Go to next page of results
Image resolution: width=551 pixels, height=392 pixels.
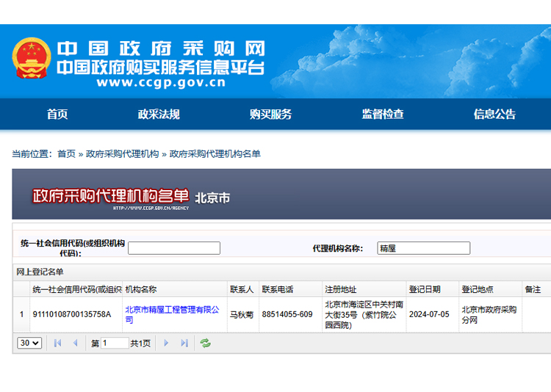[x=166, y=343]
